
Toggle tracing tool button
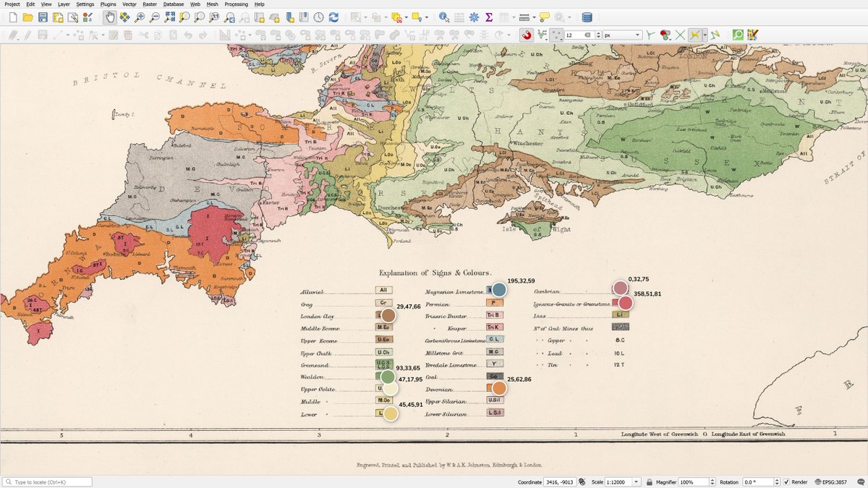pos(694,35)
